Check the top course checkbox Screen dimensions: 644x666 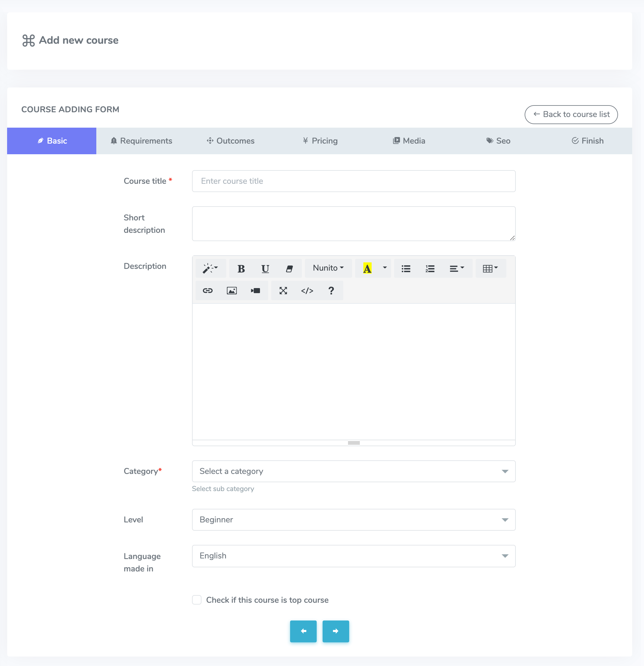pyautogui.click(x=197, y=600)
